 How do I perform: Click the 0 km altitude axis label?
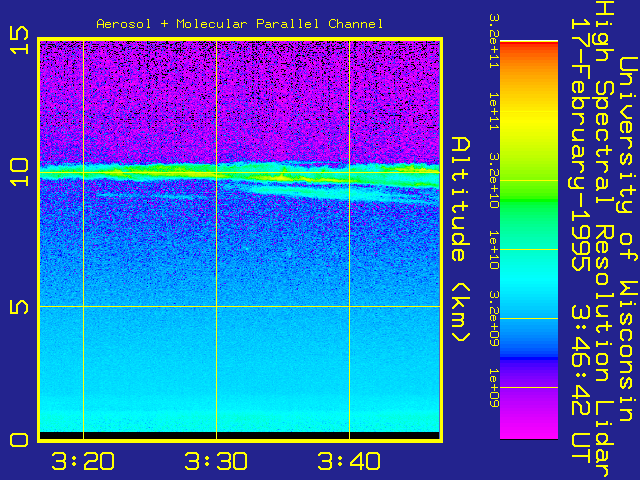pyautogui.click(x=19, y=440)
